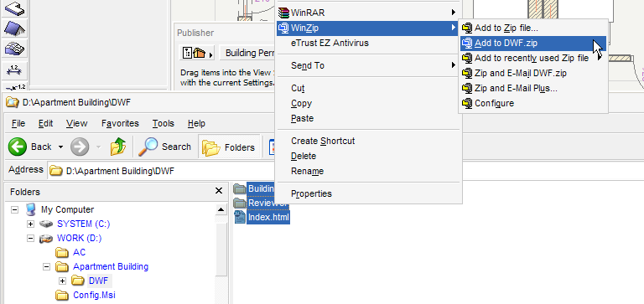This screenshot has width=644, height=304.
Task: Open WinRAR submenu in context menu
Action: click(367, 13)
